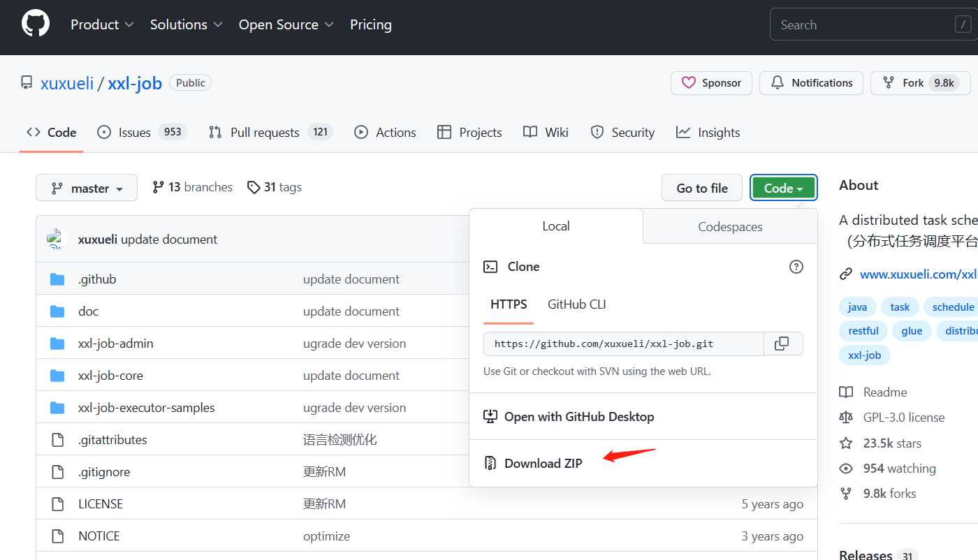Open the Security tab

click(622, 133)
